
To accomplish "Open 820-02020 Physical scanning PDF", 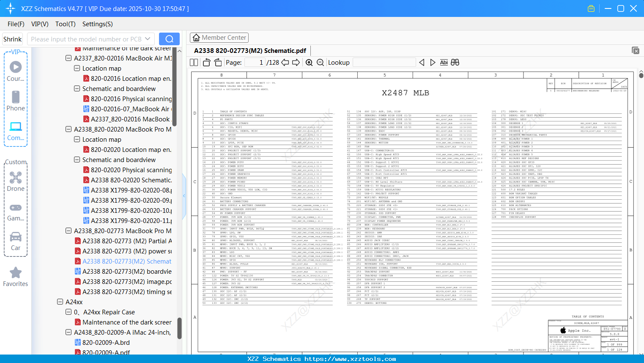I will (127, 170).
